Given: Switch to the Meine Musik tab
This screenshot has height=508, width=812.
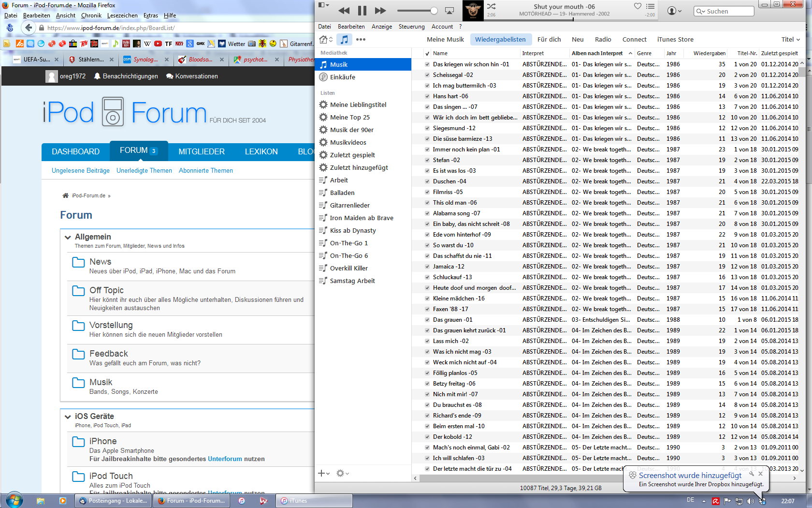Looking at the screenshot, I should [x=445, y=40].
